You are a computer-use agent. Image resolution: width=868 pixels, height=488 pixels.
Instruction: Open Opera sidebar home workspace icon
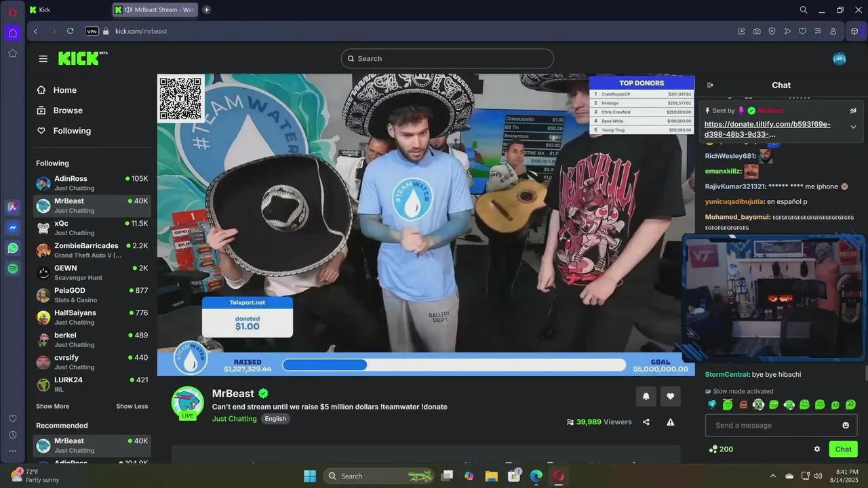(13, 33)
